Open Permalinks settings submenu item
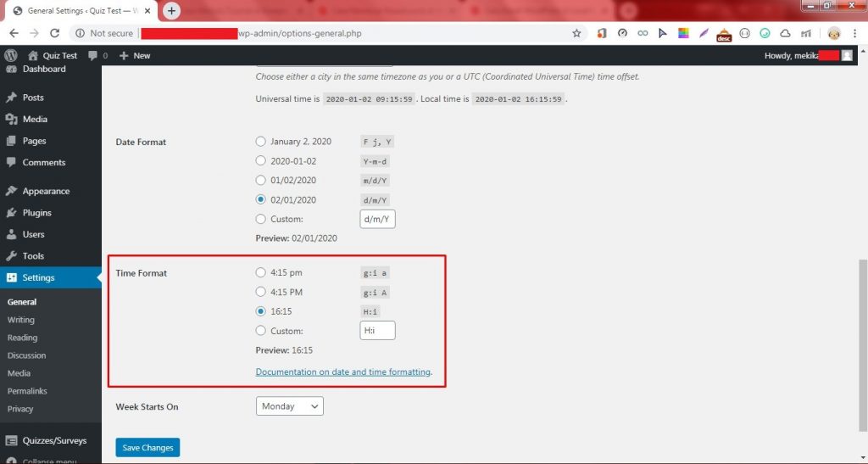 coord(27,391)
